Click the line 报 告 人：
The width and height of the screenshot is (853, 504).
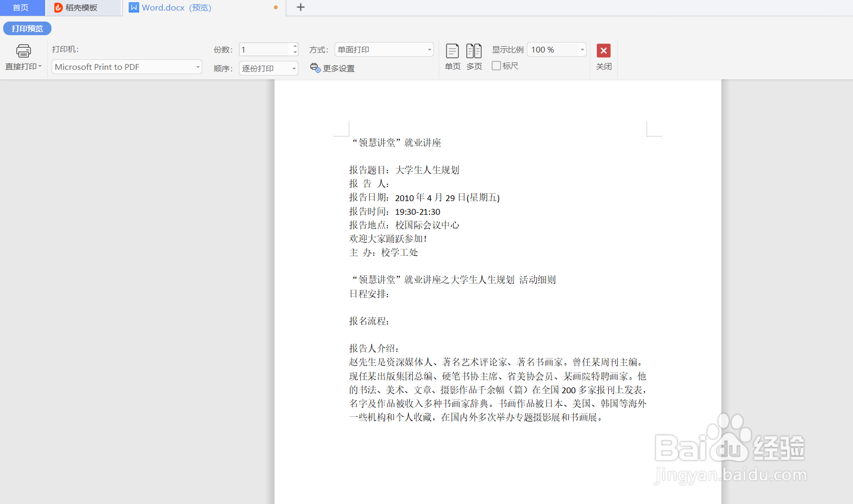[x=369, y=183]
